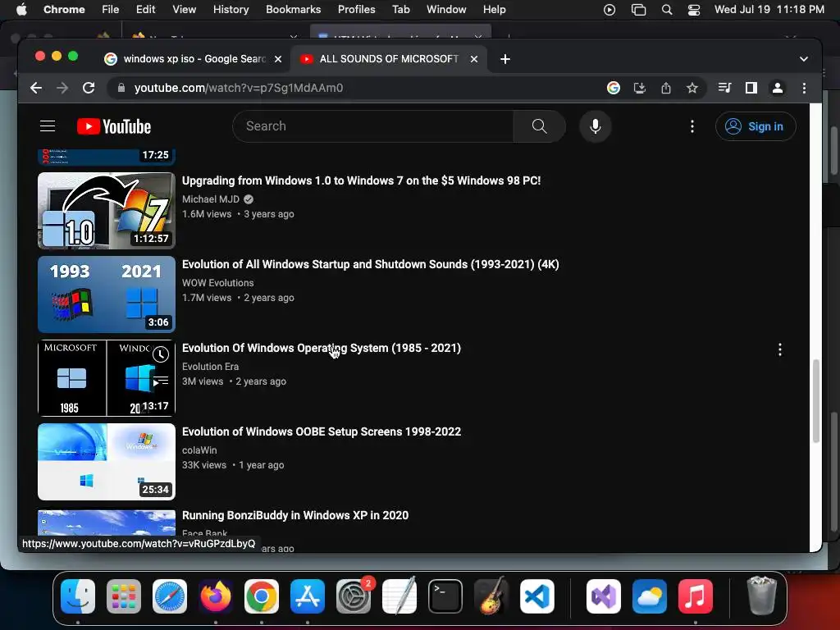Image resolution: width=840 pixels, height=630 pixels.
Task: Launch Safari from the Dock
Action: tap(170, 596)
